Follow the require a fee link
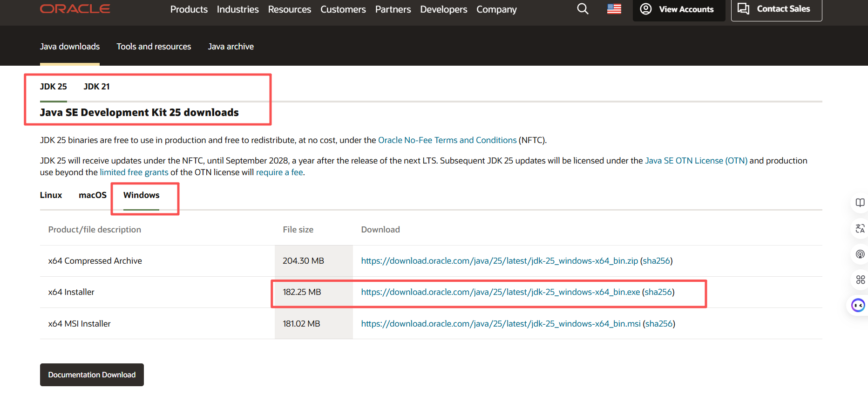The image size is (868, 396). pos(279,172)
